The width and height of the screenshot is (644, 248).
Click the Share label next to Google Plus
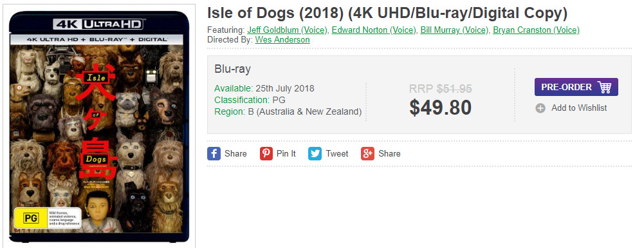(389, 154)
